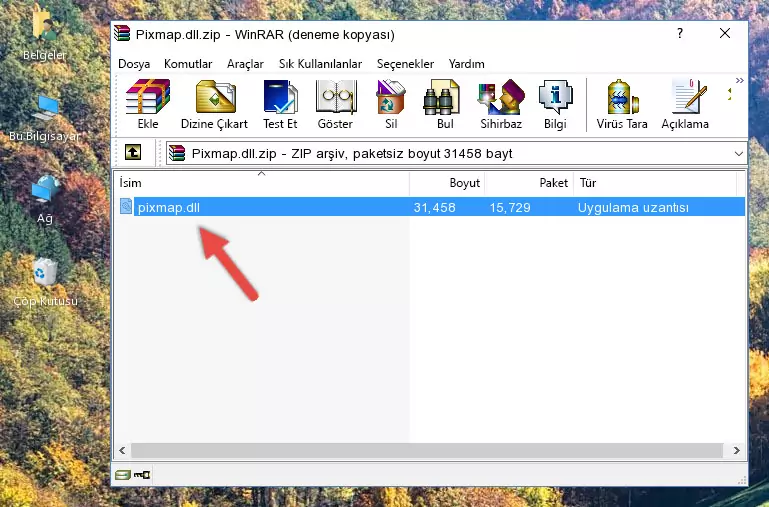The width and height of the screenshot is (769, 507).
Task: Sort by the Boyut column header
Action: tap(447, 183)
